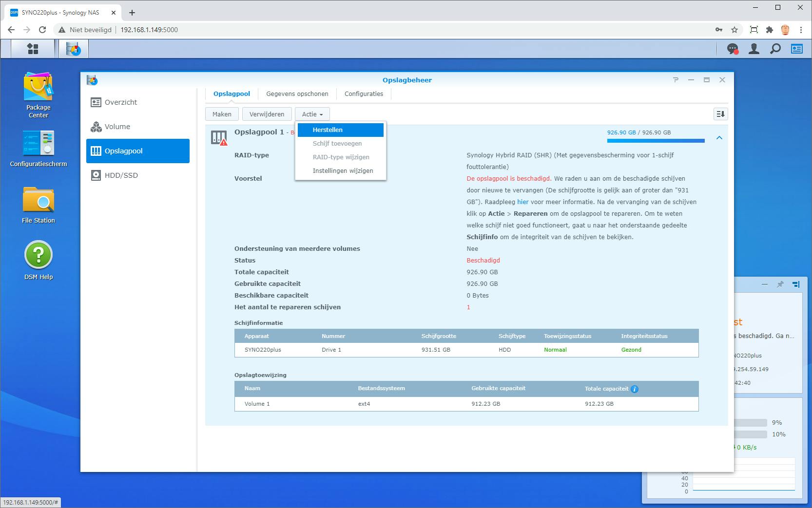Click the 'Bestandssysteem' column header
This screenshot has height=508, width=812.
tap(381, 389)
